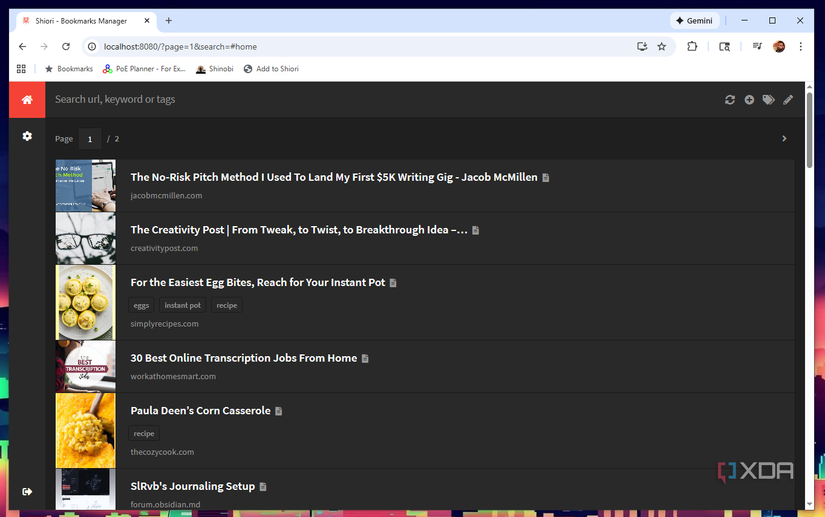This screenshot has width=825, height=517.
Task: Click the corn casserole thumbnail image
Action: 85,431
